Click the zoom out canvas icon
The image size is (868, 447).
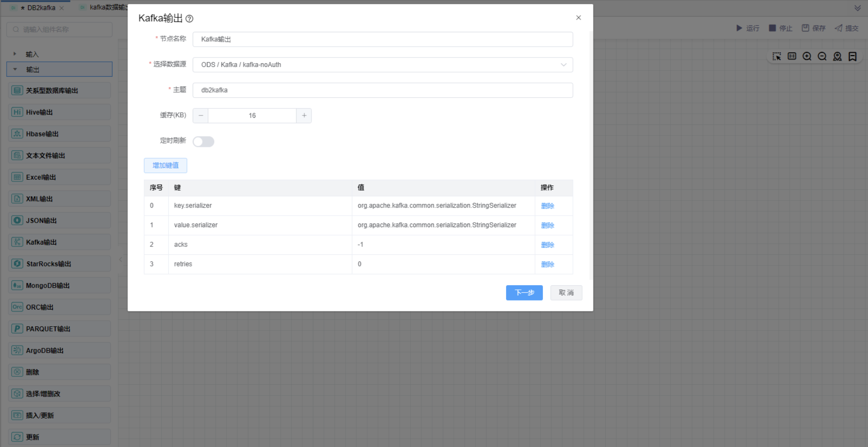[x=822, y=57]
